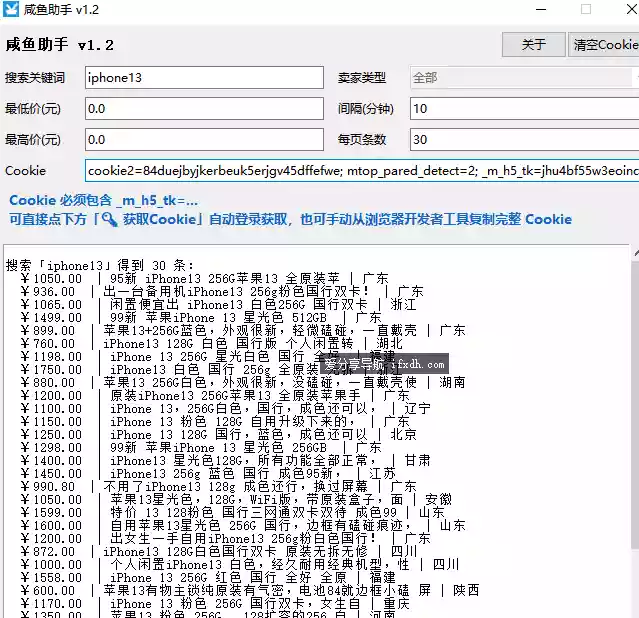Select the ￥880.00 苹果13 256G白色 湖南 row
Image resolution: width=639 pixels, height=618 pixels.
[243, 382]
